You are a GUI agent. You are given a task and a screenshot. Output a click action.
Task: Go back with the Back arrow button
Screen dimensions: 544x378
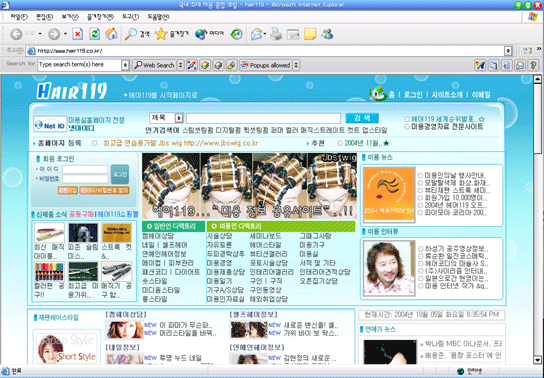pyautogui.click(x=16, y=34)
